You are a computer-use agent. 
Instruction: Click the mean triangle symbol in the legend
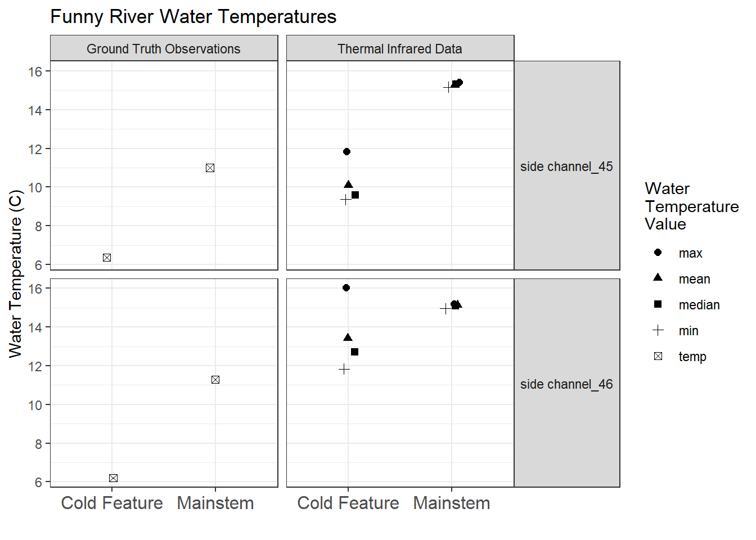pos(658,278)
